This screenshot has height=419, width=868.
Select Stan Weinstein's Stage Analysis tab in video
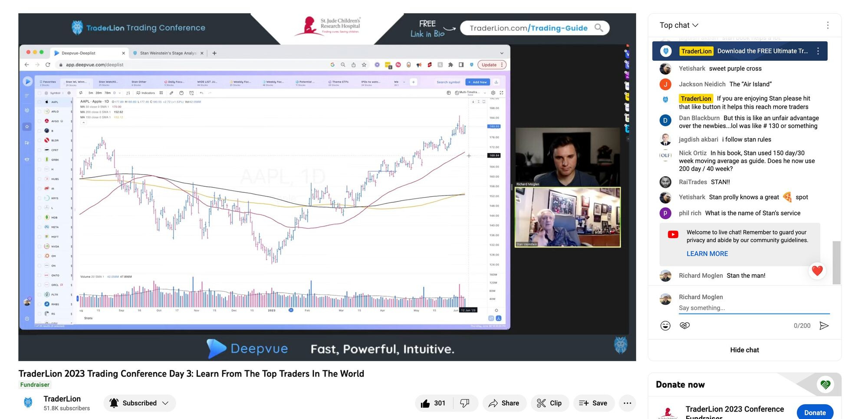[x=168, y=53]
